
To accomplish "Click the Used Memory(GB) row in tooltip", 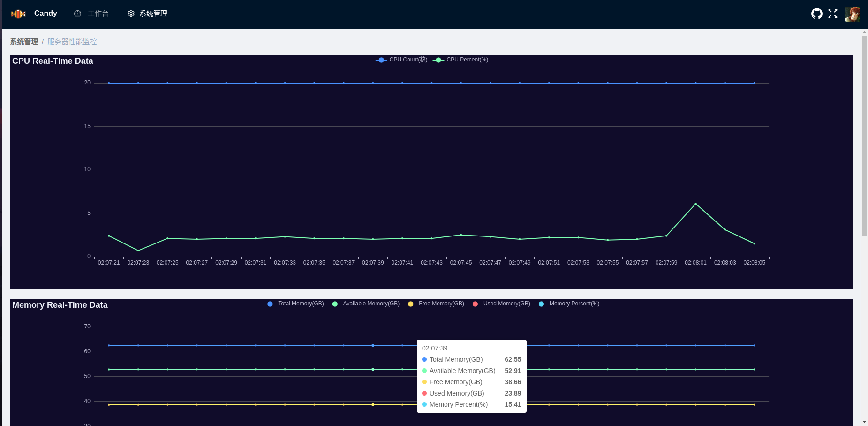I will (472, 393).
